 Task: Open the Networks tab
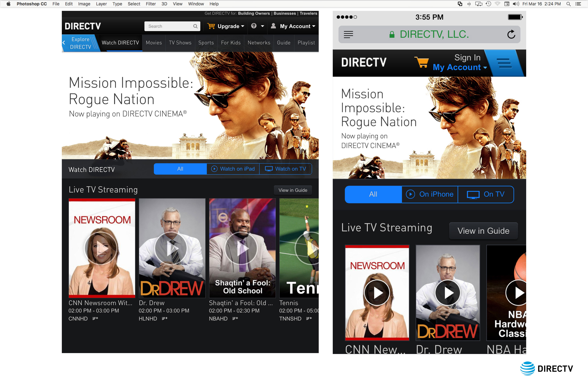click(x=259, y=43)
